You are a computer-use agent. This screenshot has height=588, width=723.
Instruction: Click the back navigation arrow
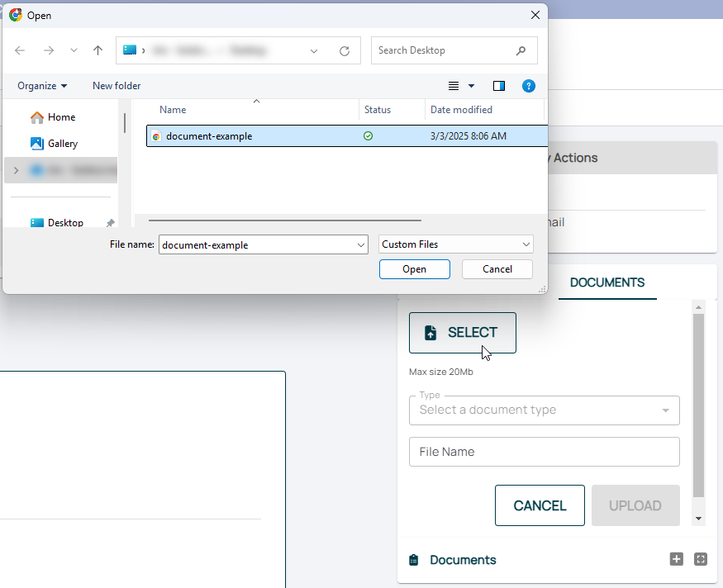[x=20, y=50]
